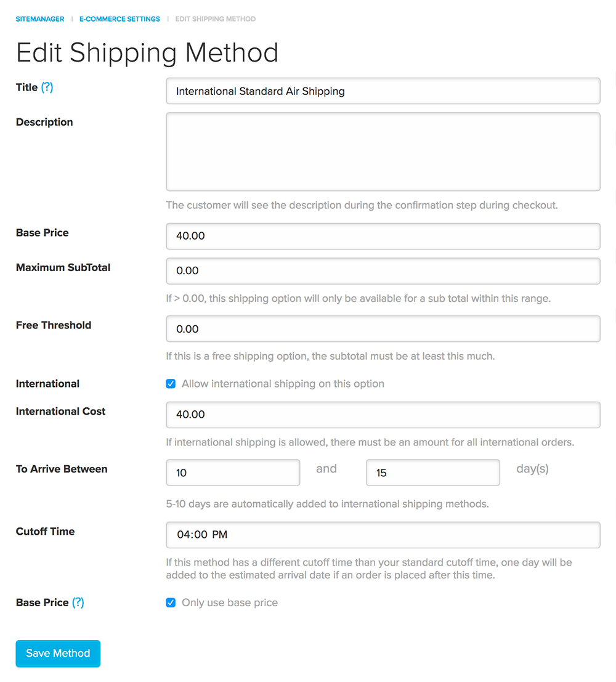Viewport: 616px width, 682px height.
Task: Focus the International Cost field
Action: 383,415
